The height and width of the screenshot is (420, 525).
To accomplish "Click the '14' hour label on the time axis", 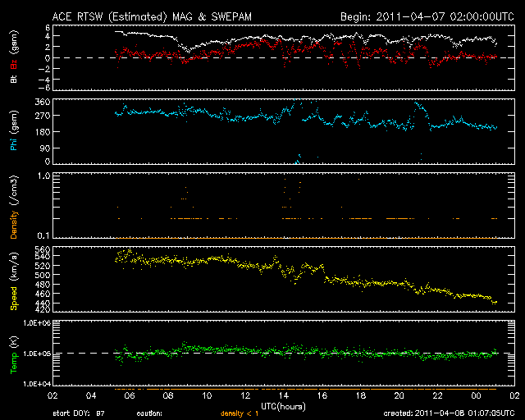I will (284, 395).
